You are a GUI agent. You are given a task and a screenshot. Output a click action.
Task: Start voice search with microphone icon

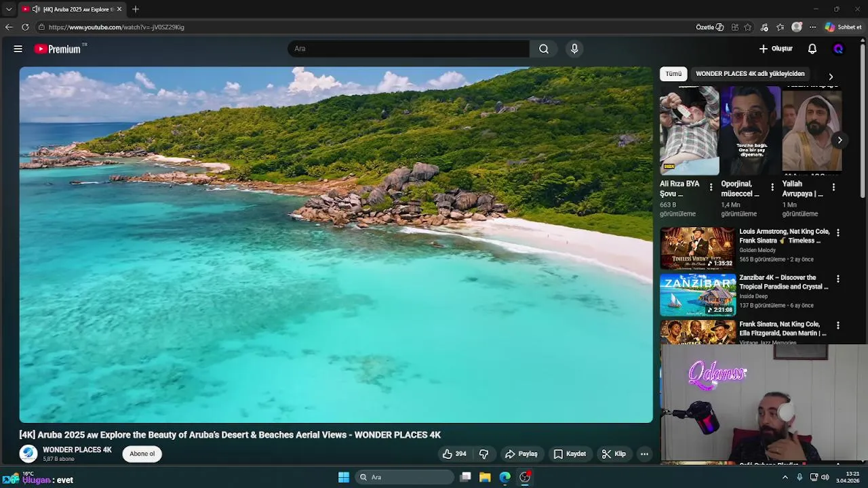coord(574,49)
